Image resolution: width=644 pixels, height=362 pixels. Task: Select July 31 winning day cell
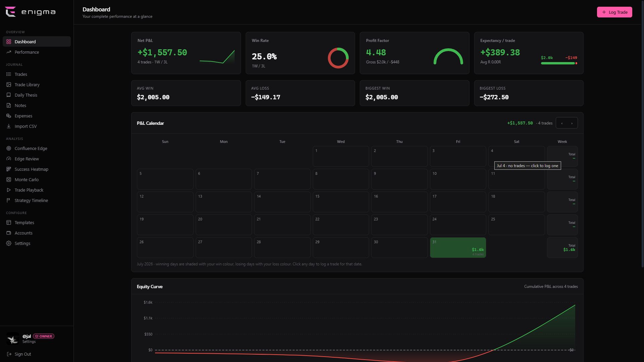458,248
